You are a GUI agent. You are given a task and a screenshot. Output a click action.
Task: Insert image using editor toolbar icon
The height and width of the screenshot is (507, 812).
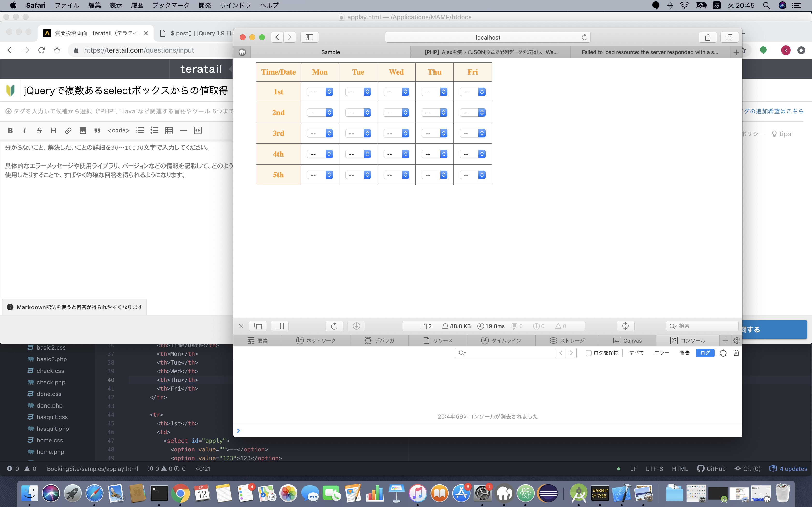(x=83, y=130)
